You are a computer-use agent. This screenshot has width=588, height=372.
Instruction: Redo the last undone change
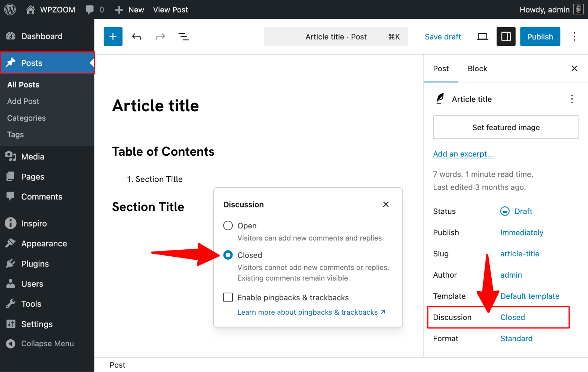(x=160, y=36)
